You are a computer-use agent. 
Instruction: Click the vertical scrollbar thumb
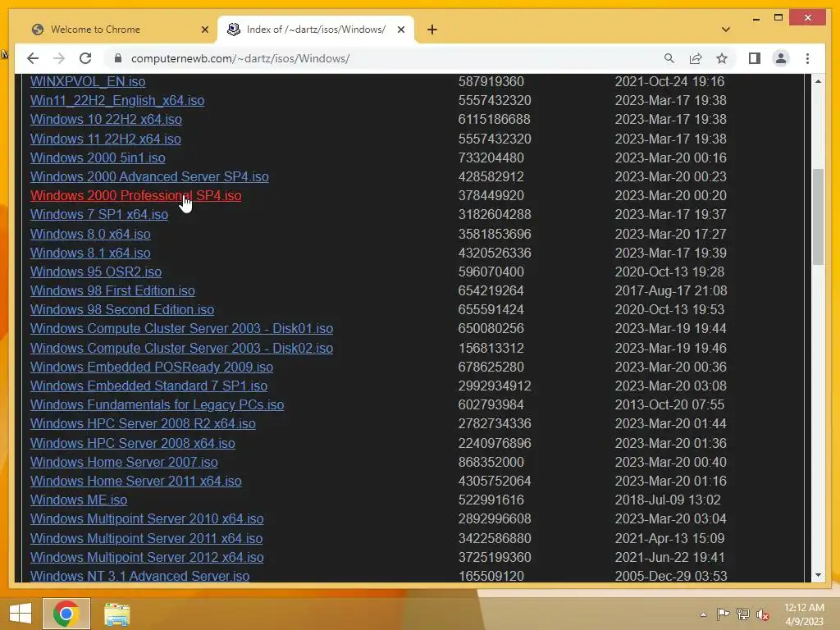818,217
